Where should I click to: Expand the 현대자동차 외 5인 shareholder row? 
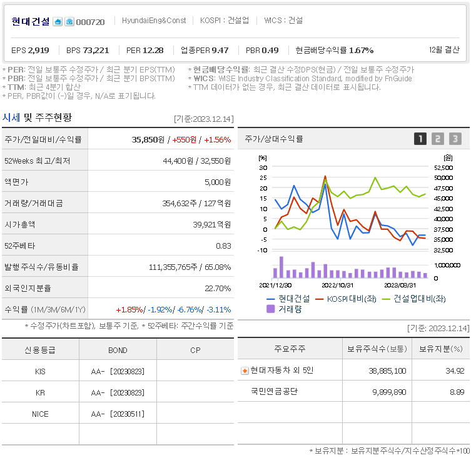[245, 371]
